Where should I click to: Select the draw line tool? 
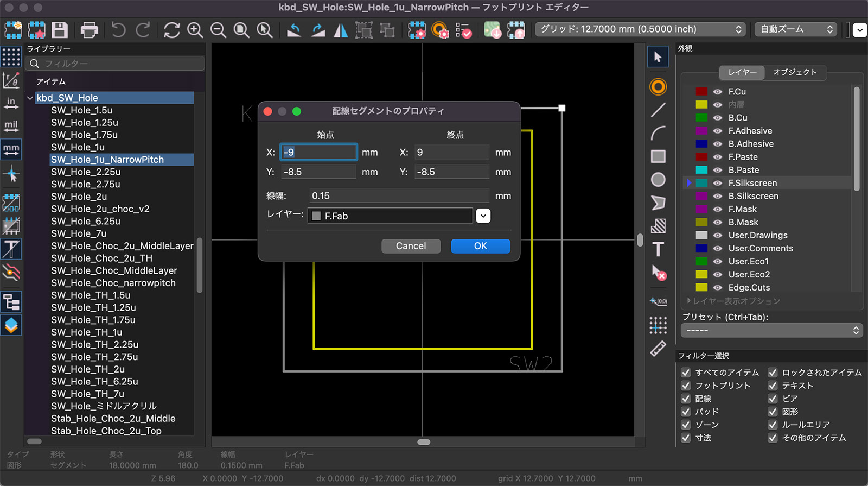coord(658,110)
